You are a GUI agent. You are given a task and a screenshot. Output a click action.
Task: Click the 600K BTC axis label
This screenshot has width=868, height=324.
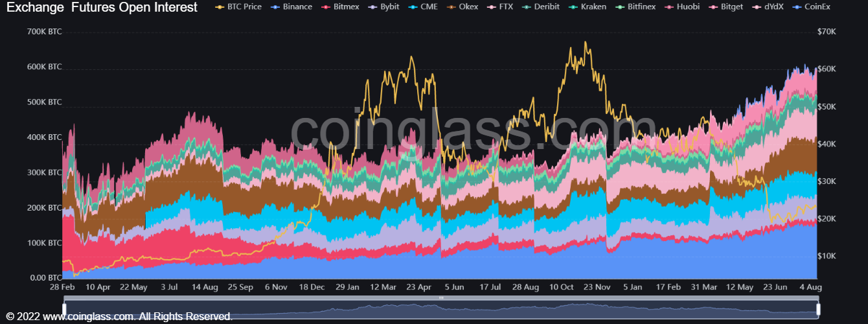pyautogui.click(x=45, y=67)
